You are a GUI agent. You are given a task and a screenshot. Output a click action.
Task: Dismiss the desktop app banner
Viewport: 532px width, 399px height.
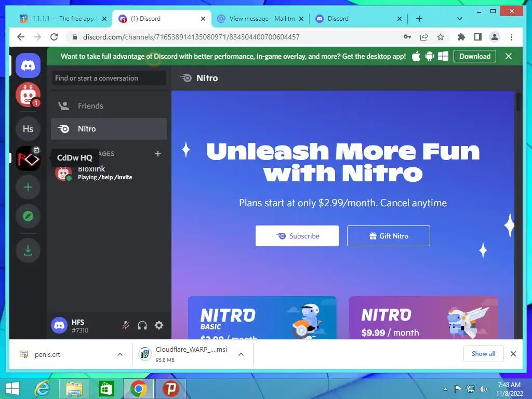[508, 56]
